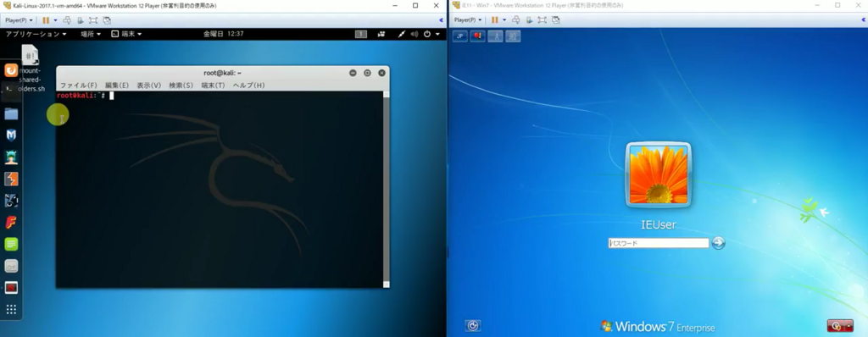Switch to Unity mode in the Kali player
This screenshot has height=337, width=868.
pos(106,20)
